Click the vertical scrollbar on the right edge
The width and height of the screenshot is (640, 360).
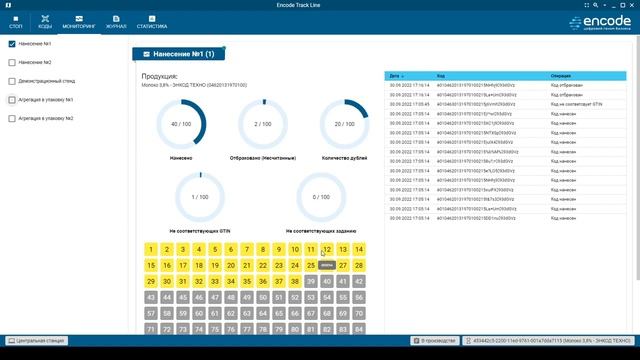[x=638, y=157]
